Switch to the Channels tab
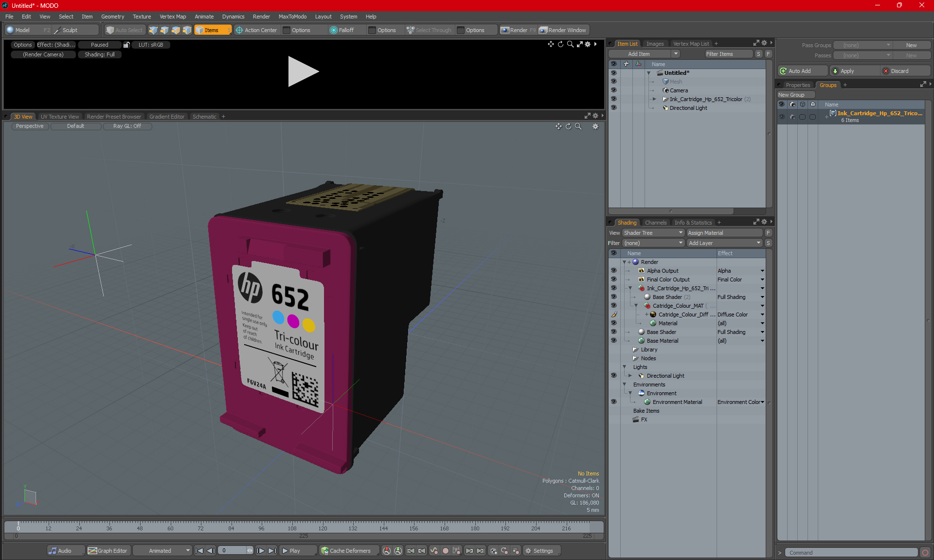934x560 pixels. tap(656, 223)
